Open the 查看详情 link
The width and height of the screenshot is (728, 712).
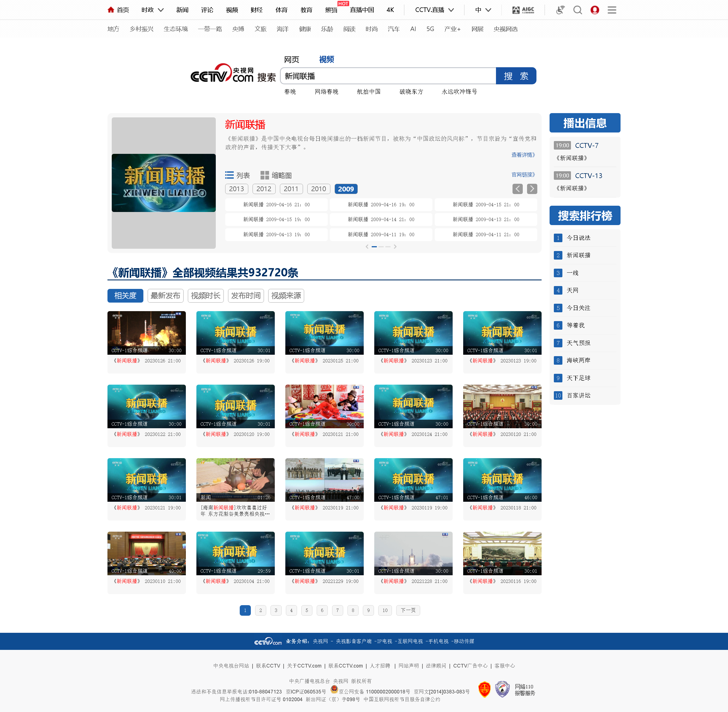pyautogui.click(x=523, y=155)
